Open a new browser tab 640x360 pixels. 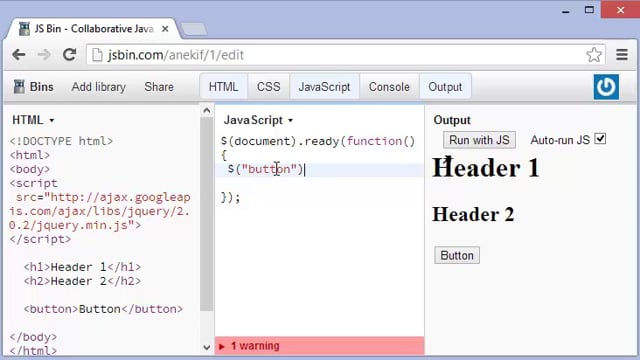point(194,29)
